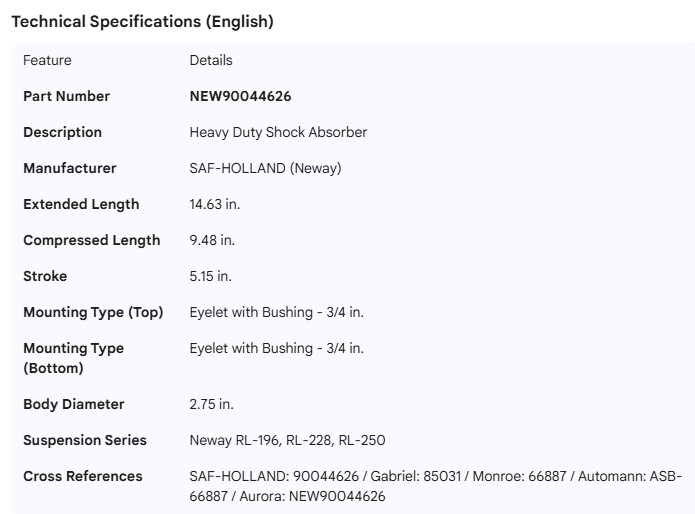The width and height of the screenshot is (695, 514).
Task: Click the Heavy Duty Shock Absorber description
Action: (278, 132)
